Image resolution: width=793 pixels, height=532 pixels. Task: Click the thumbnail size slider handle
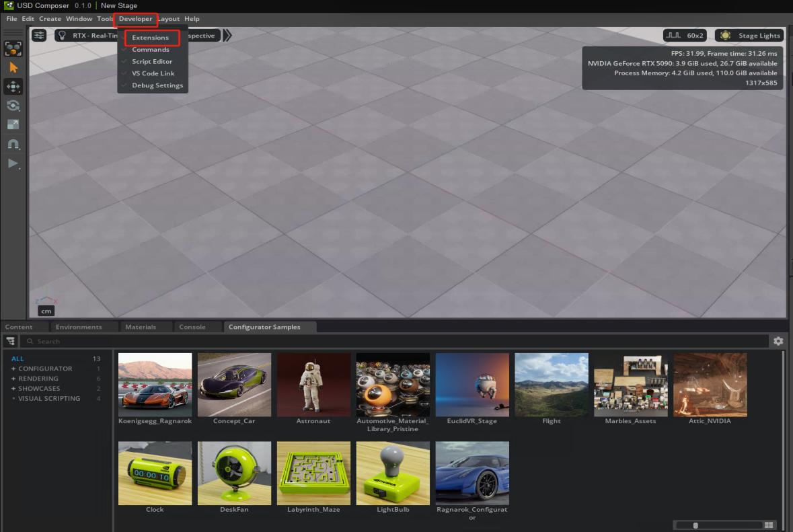(x=695, y=525)
